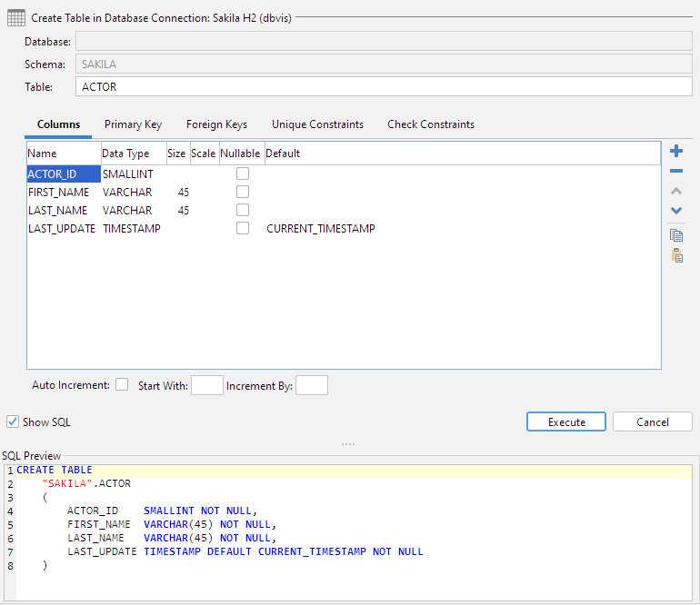
Task: Toggle Nullable checkbox for LAST_UPDATE row
Action: (243, 229)
